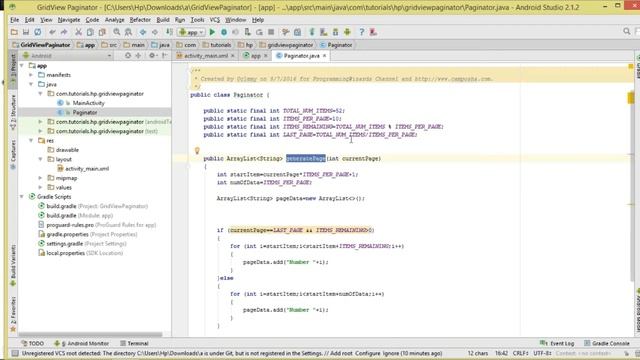Image resolution: width=640 pixels, height=360 pixels.
Task: Click the Cut scissors icon
Action: point(78,32)
